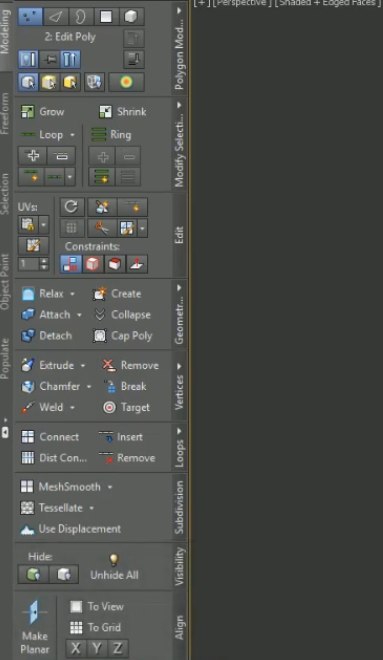Click the Extrude vertices tool
The image size is (383, 660).
tap(48, 365)
